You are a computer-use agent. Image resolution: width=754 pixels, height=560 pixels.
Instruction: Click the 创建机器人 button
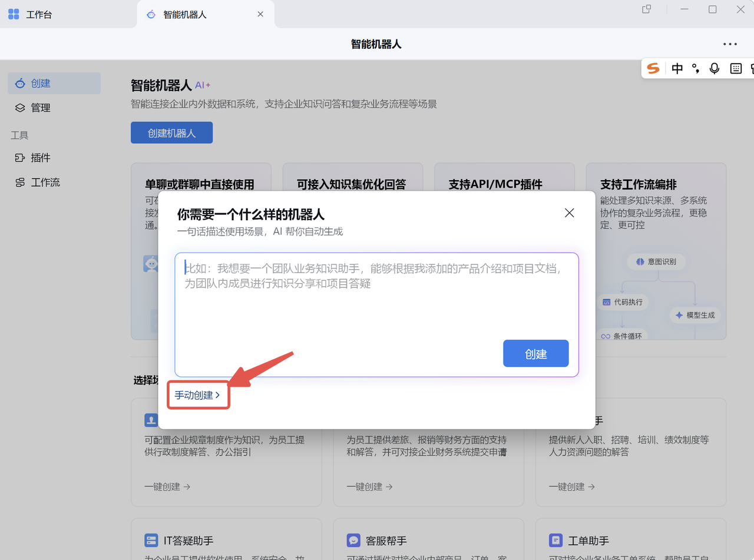coord(171,133)
